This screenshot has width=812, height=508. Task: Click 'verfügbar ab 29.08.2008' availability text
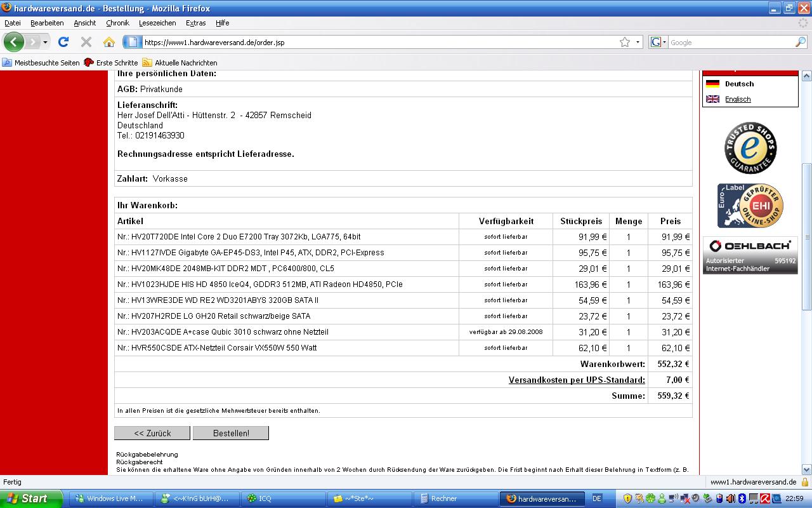(506, 332)
